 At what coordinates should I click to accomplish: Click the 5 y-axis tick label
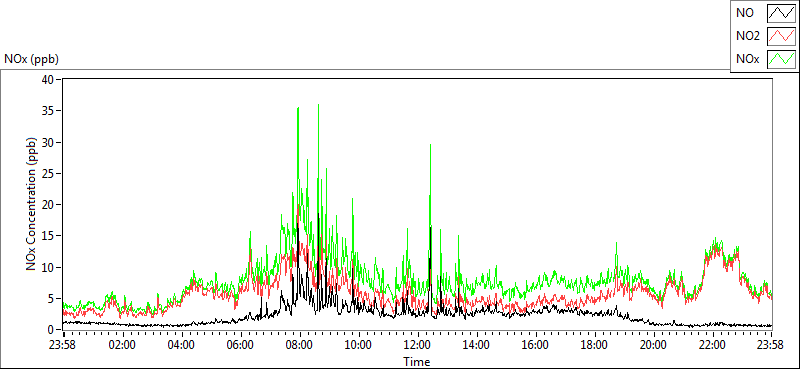click(x=52, y=299)
